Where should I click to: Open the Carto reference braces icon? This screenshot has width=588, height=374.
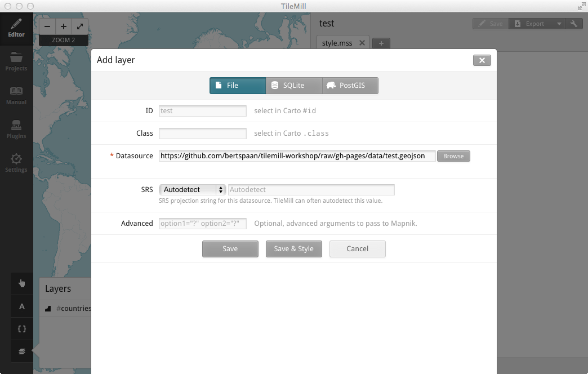coord(22,329)
